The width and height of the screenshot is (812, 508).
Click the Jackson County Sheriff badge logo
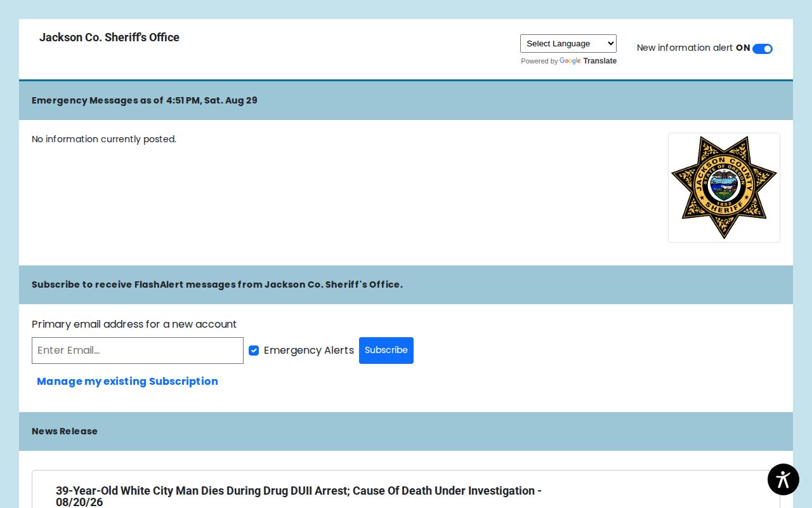tap(724, 187)
